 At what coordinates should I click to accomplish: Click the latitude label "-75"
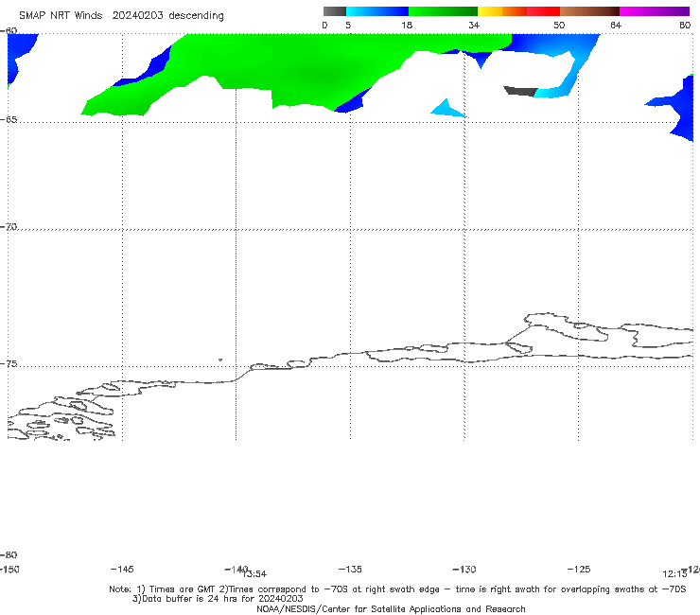point(9,364)
